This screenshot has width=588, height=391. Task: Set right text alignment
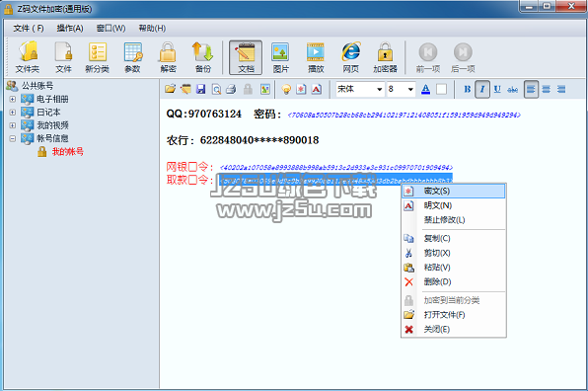click(561, 89)
